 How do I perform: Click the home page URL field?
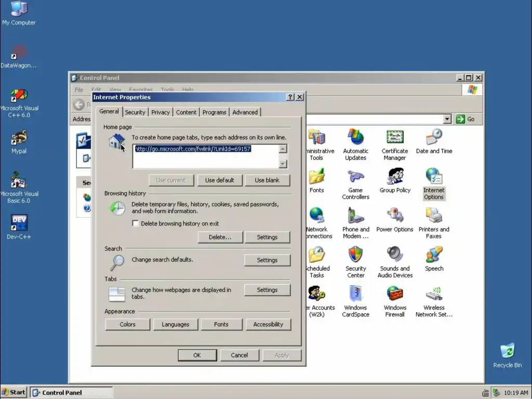tap(206, 156)
